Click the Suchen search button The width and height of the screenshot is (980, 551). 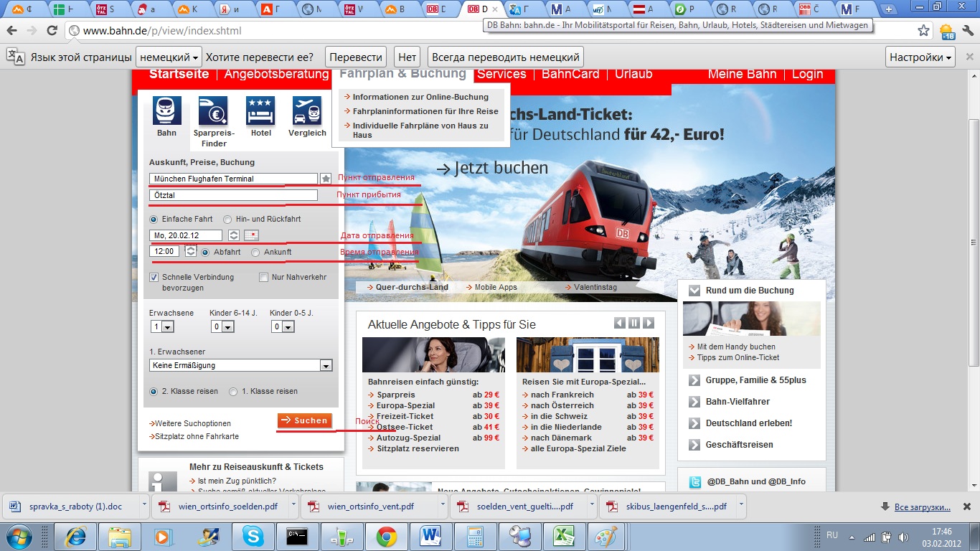[x=305, y=420]
